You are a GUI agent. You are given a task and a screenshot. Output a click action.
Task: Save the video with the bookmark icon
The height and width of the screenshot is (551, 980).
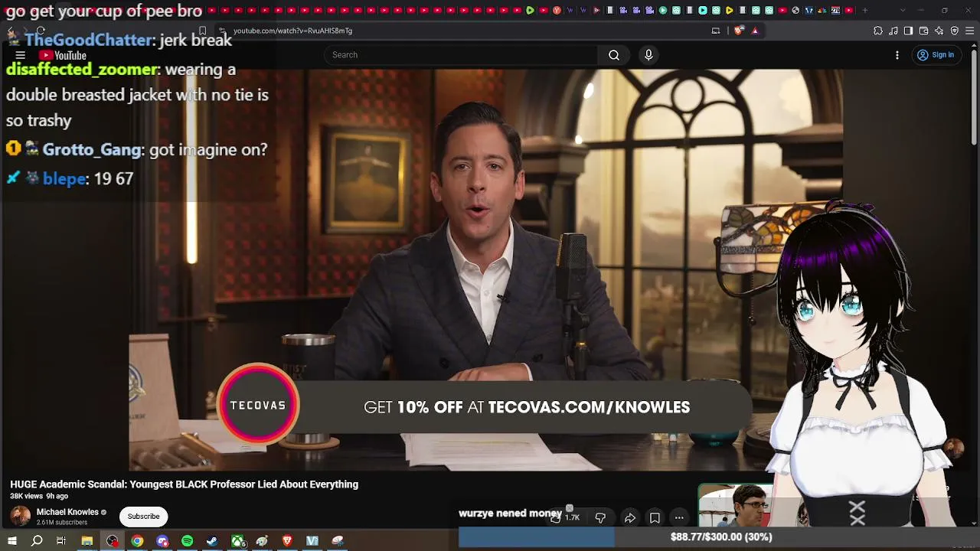tap(655, 518)
